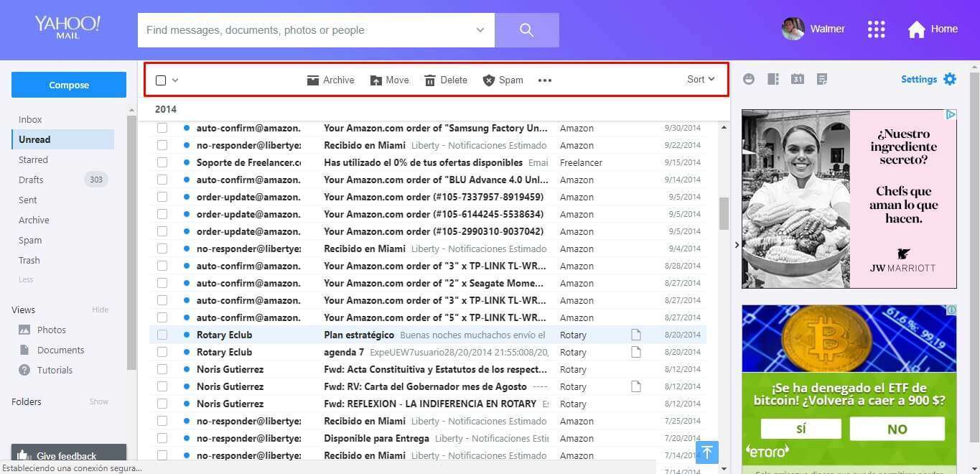Select checkbox for Rotary Eclub Plan estratégico

[x=162, y=335]
